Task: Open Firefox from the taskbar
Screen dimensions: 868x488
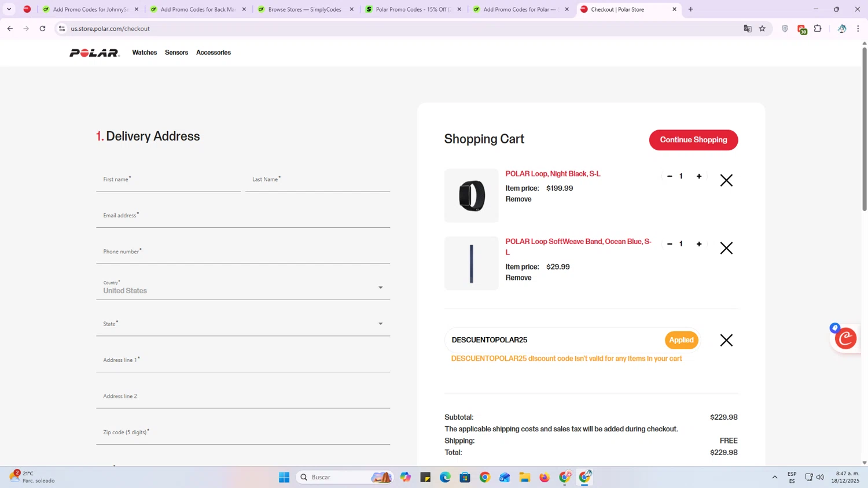Action: tap(545, 477)
